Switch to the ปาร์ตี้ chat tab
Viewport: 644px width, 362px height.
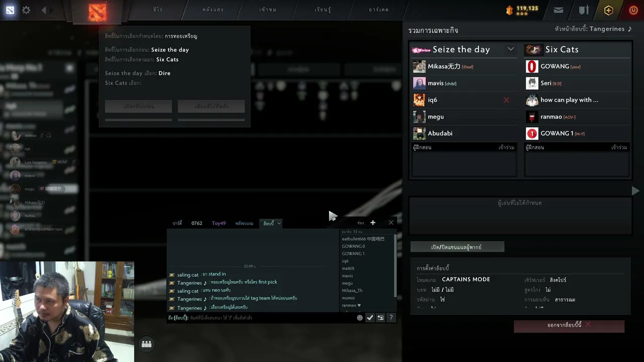pyautogui.click(x=177, y=223)
